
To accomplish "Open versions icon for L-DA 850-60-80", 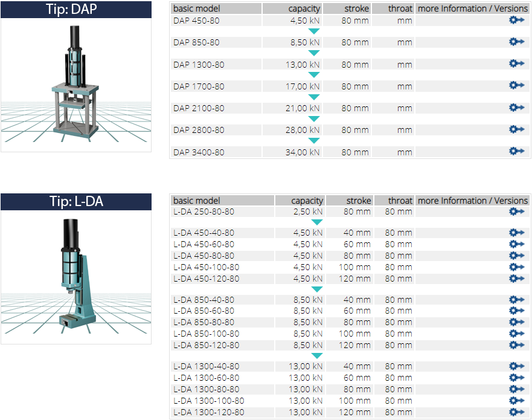I will (x=516, y=311).
